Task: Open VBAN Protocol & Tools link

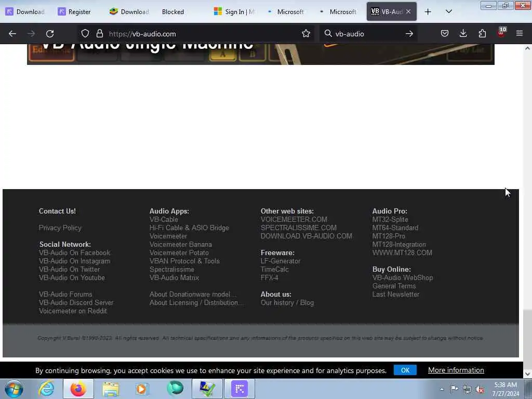Action: tap(184, 261)
